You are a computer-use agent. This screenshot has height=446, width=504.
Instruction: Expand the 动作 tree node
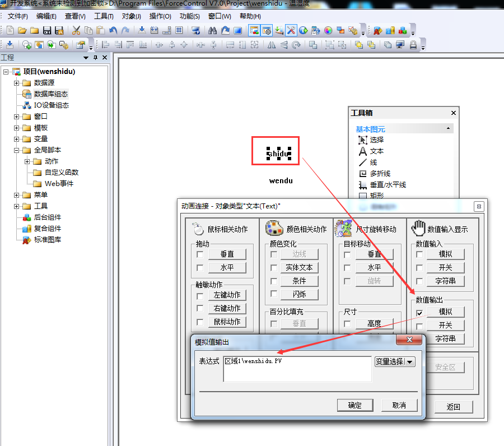pyautogui.click(x=27, y=161)
